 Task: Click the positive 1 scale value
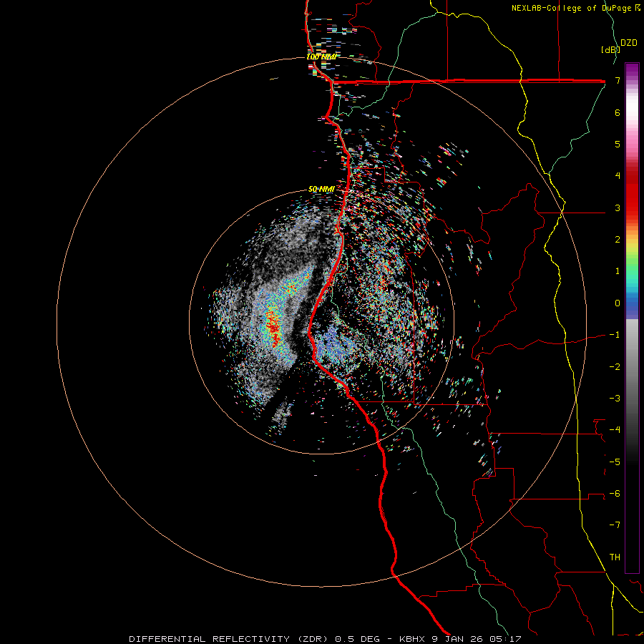point(618,271)
